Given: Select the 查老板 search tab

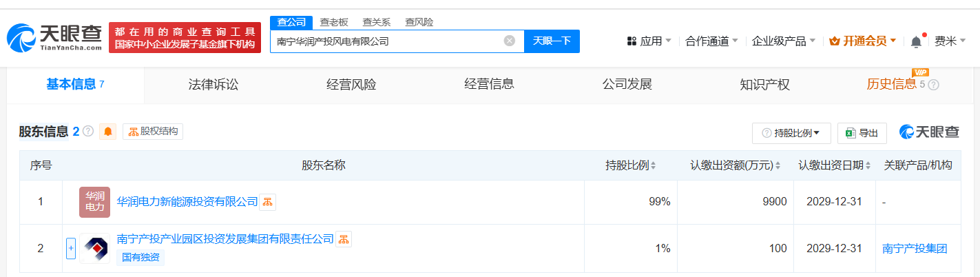Looking at the screenshot, I should point(334,22).
